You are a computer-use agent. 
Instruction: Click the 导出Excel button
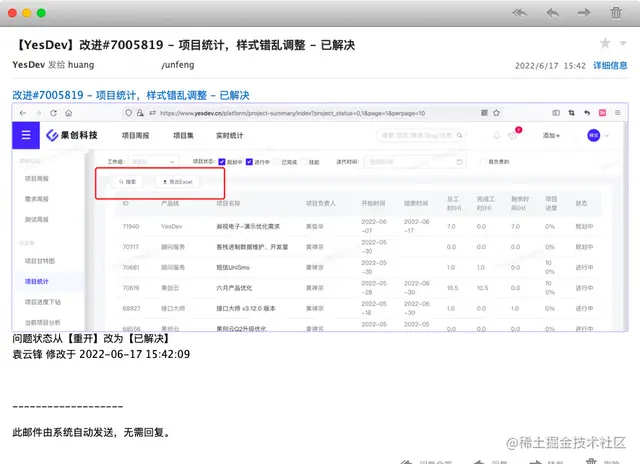tap(177, 182)
